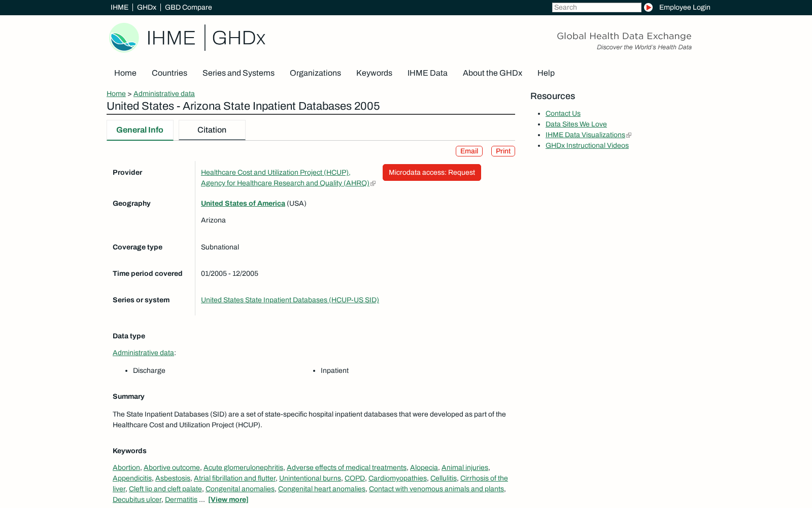This screenshot has width=812, height=508.
Task: Click Microdata access: Request button
Action: pyautogui.click(x=432, y=173)
